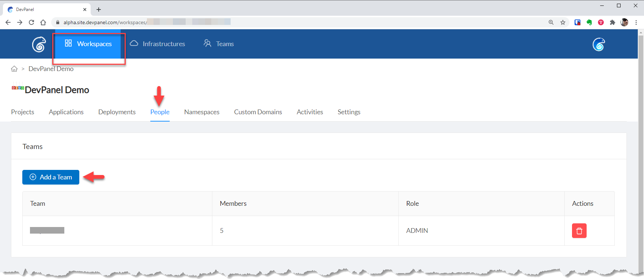Open the Chrome three-dot menu
Screen dimensions: 644x279
pos(636,22)
